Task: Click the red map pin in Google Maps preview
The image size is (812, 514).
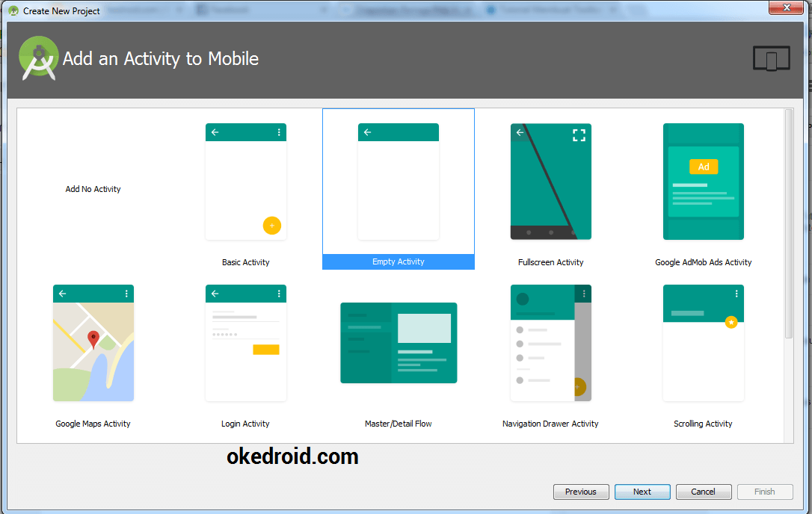Action: point(93,337)
